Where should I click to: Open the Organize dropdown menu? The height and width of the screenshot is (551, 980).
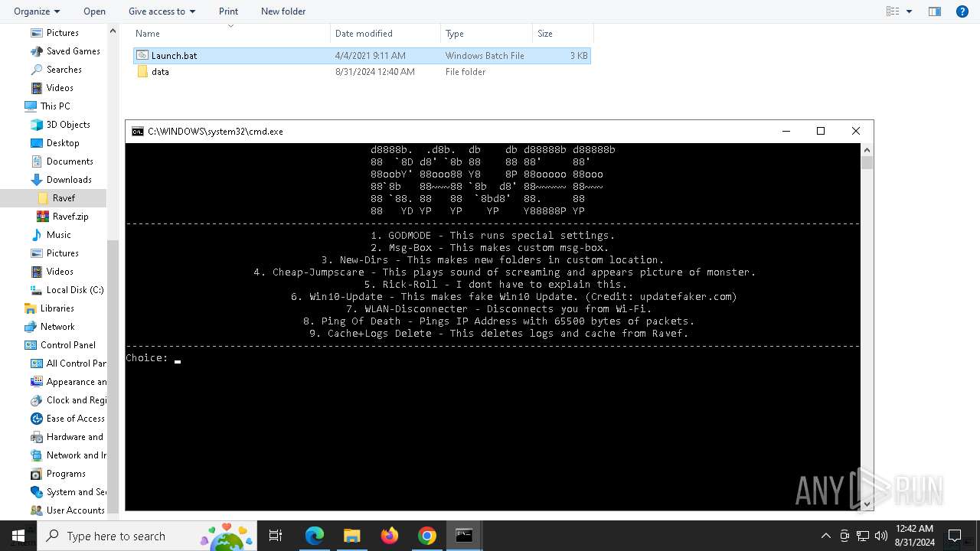[37, 11]
